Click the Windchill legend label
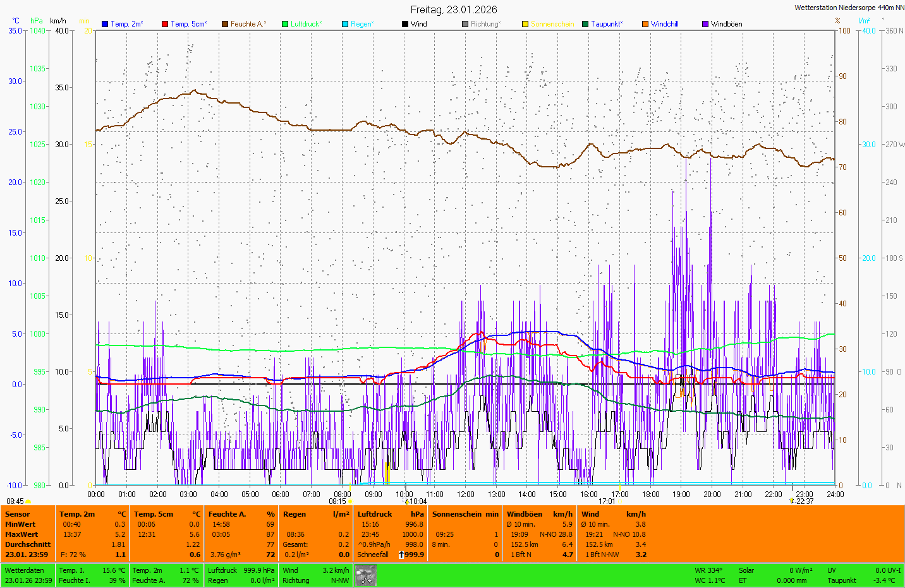Screen dimensions: 905x588 (664, 24)
